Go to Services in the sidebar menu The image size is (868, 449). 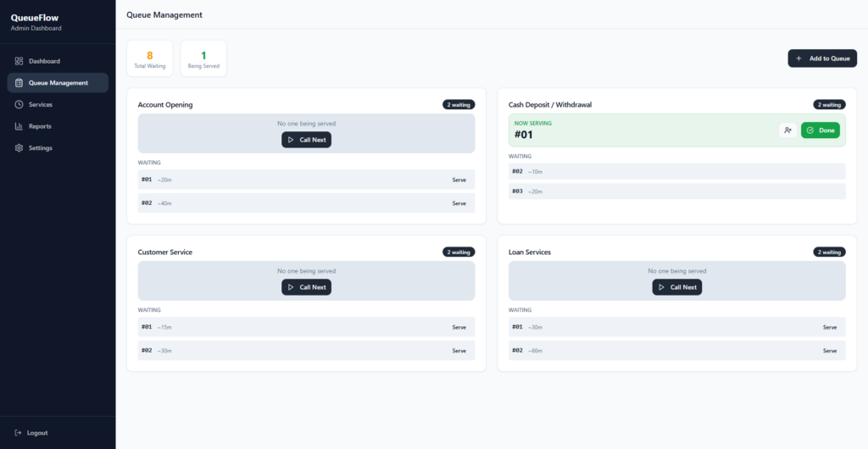point(40,104)
